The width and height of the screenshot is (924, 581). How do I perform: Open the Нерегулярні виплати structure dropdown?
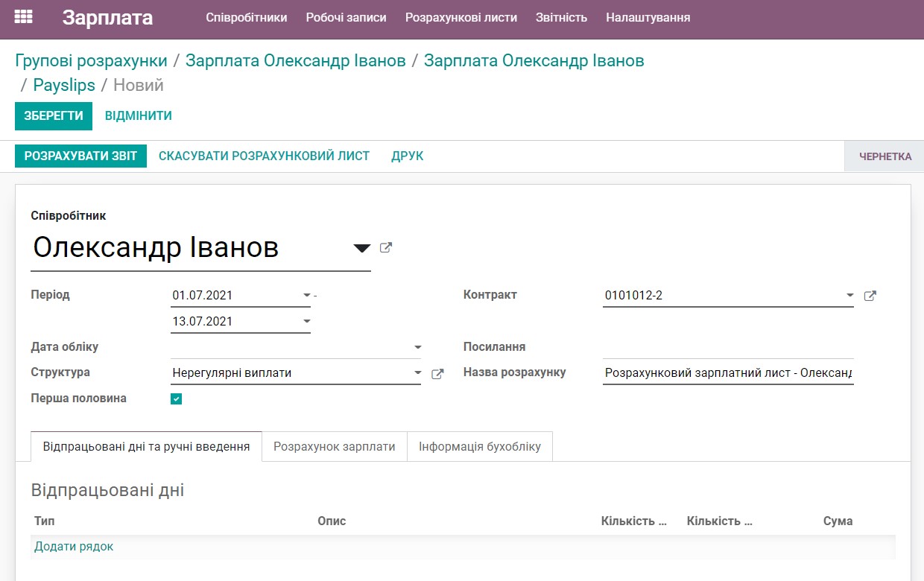tap(417, 372)
